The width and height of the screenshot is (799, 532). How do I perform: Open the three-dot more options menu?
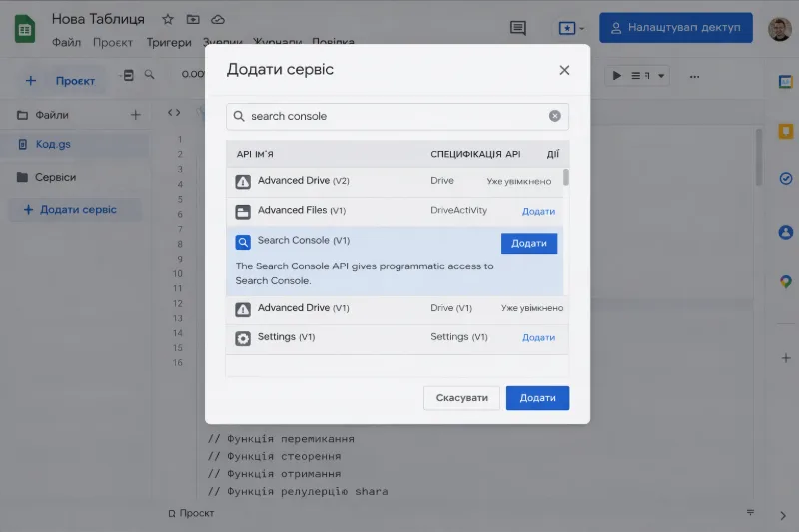pos(694,77)
